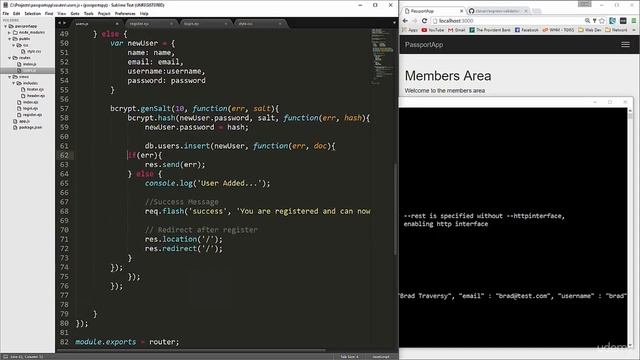
Task: Switch to the register.ejs editor tab
Action: coord(151,24)
